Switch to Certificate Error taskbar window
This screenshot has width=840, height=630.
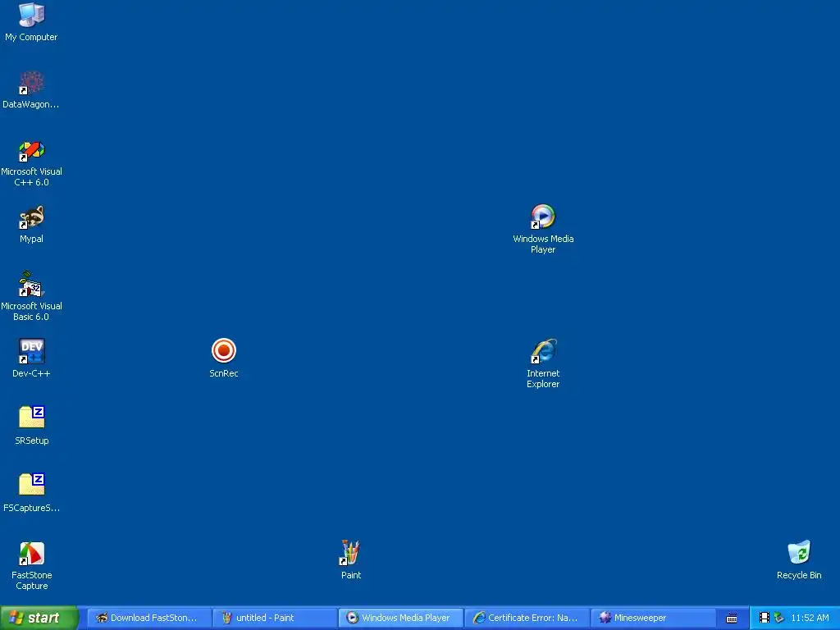pyautogui.click(x=527, y=618)
